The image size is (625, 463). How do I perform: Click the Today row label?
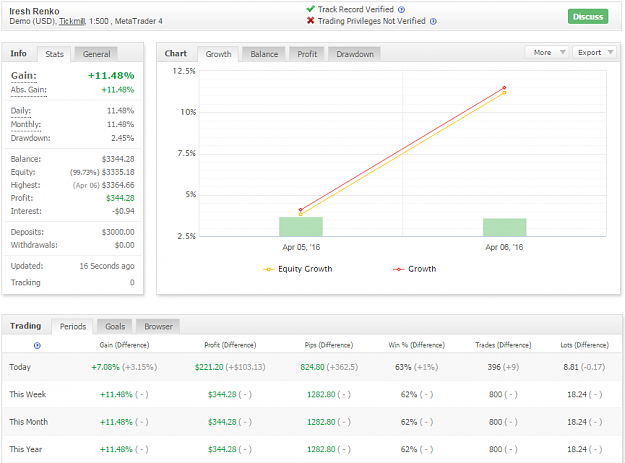pos(20,367)
